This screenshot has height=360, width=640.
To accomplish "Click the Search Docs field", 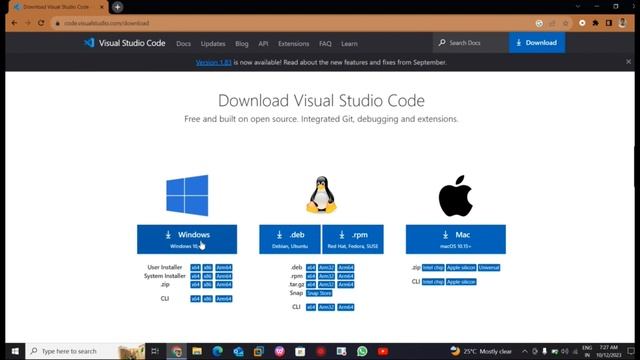I will (x=471, y=42).
